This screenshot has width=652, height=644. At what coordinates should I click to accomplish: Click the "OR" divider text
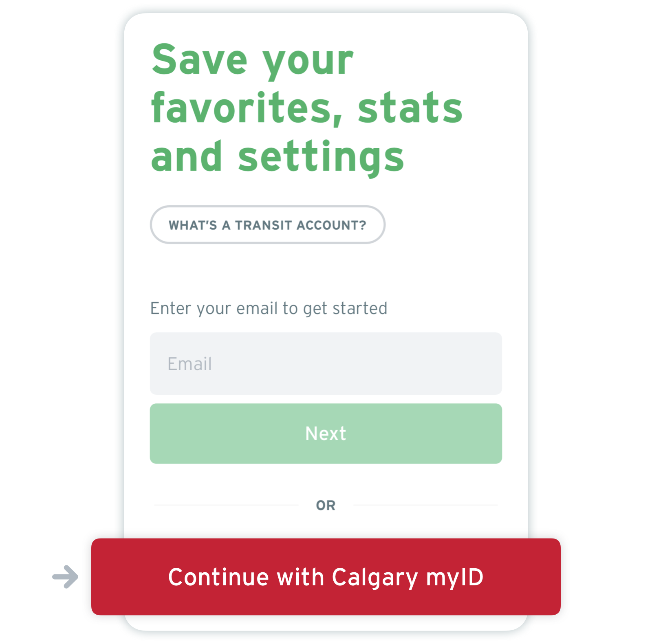[326, 506]
